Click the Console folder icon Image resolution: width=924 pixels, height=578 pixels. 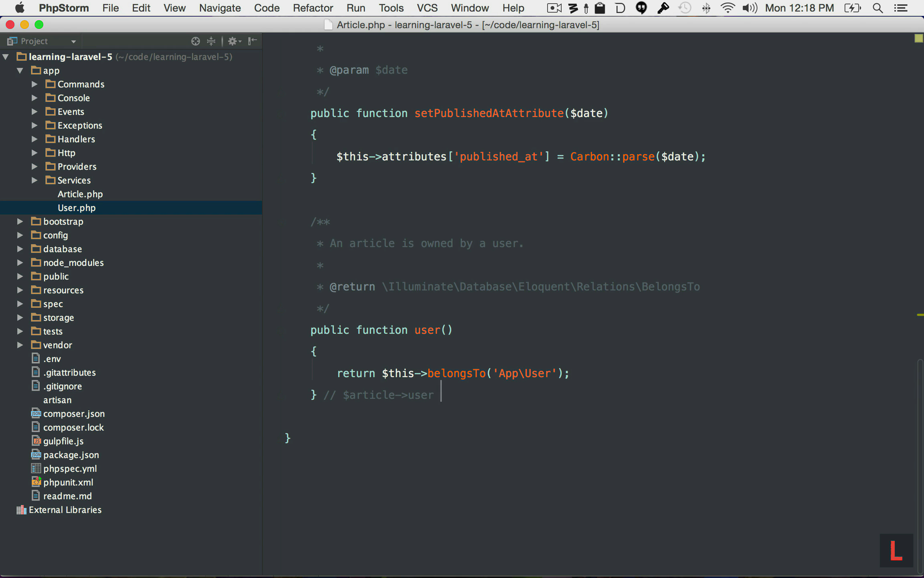coord(50,98)
